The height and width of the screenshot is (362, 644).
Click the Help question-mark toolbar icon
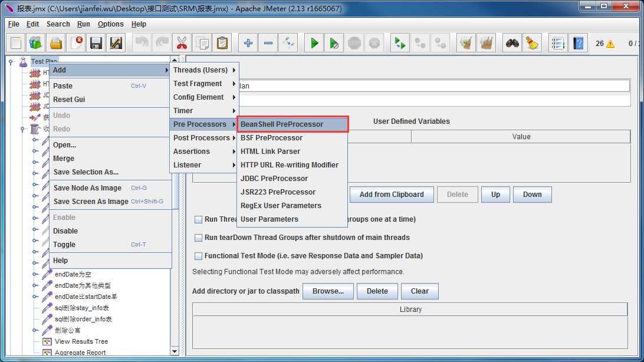pyautogui.click(x=579, y=43)
